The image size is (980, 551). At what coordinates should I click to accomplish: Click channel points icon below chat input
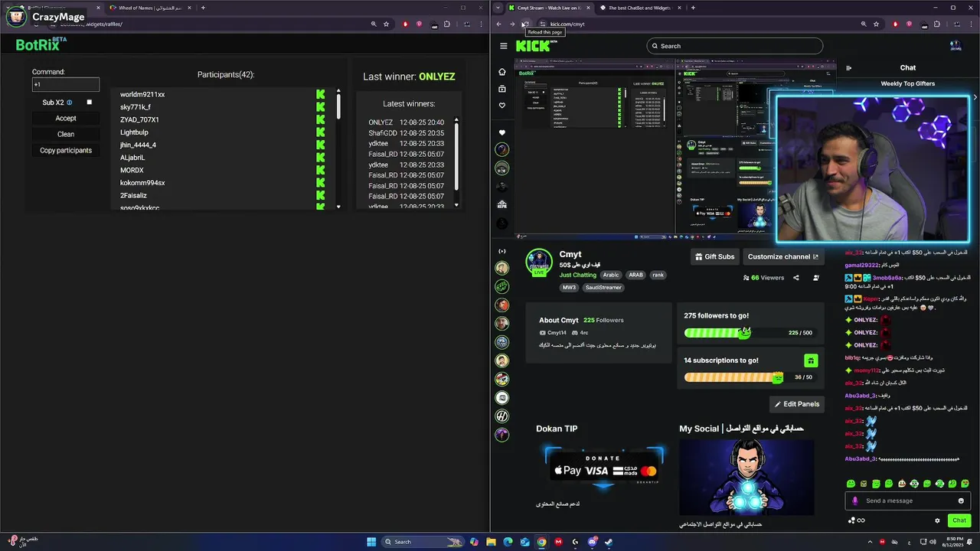[851, 520]
